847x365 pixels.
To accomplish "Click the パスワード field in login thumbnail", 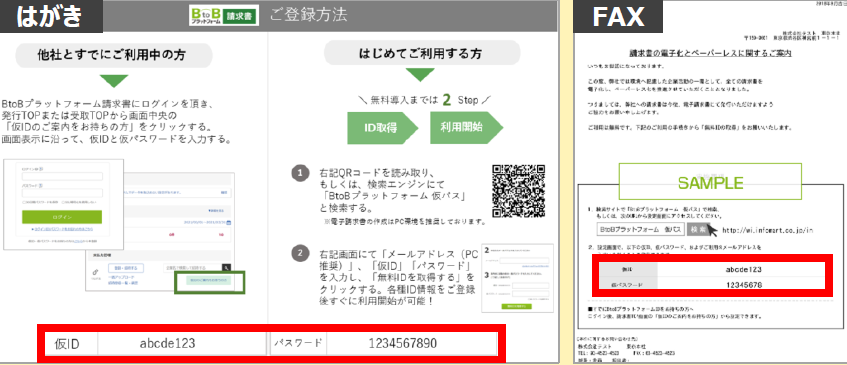I will (x=62, y=193).
